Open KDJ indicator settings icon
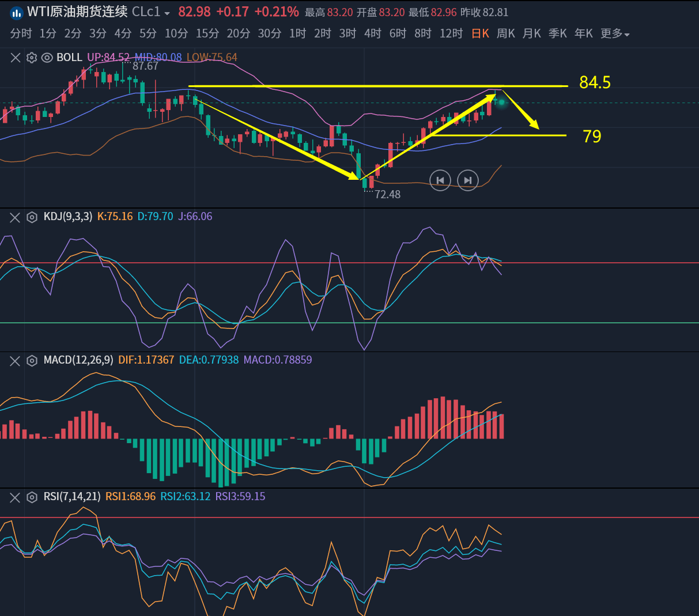 click(32, 217)
